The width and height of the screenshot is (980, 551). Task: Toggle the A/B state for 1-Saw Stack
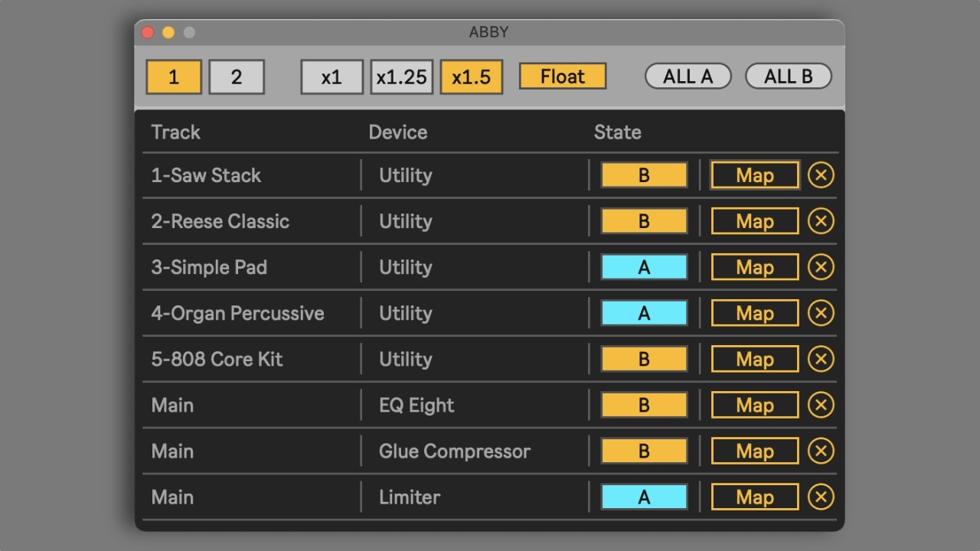[644, 175]
